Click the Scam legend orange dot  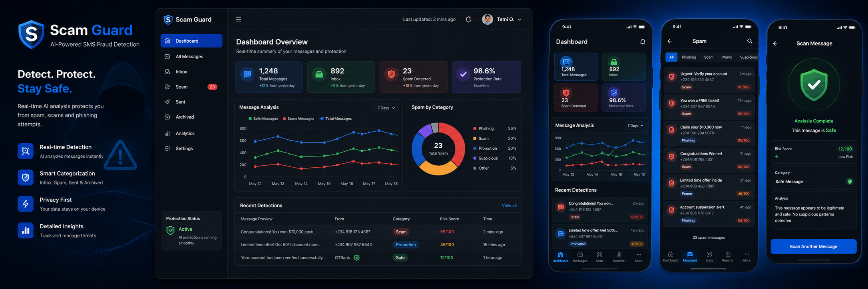click(x=474, y=139)
